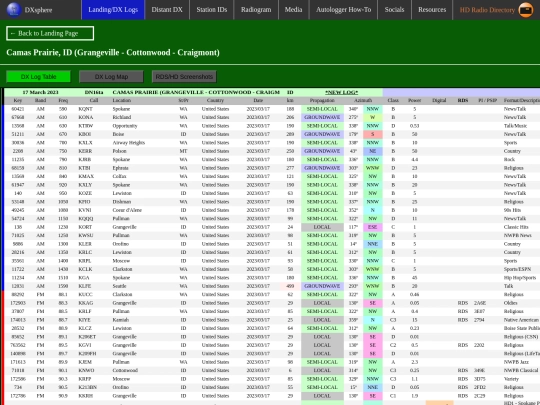Click the DXsphere site title
The height and width of the screenshot is (405, 540).
38,10
